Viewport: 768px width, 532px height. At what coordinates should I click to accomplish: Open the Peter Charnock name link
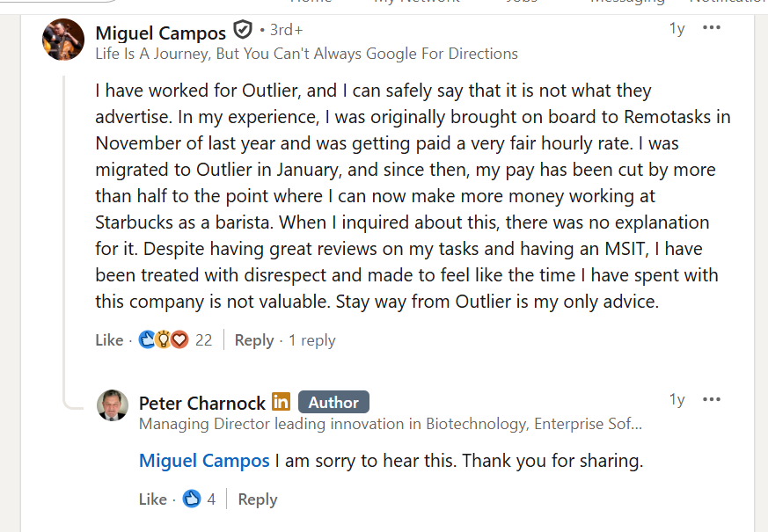click(x=202, y=403)
